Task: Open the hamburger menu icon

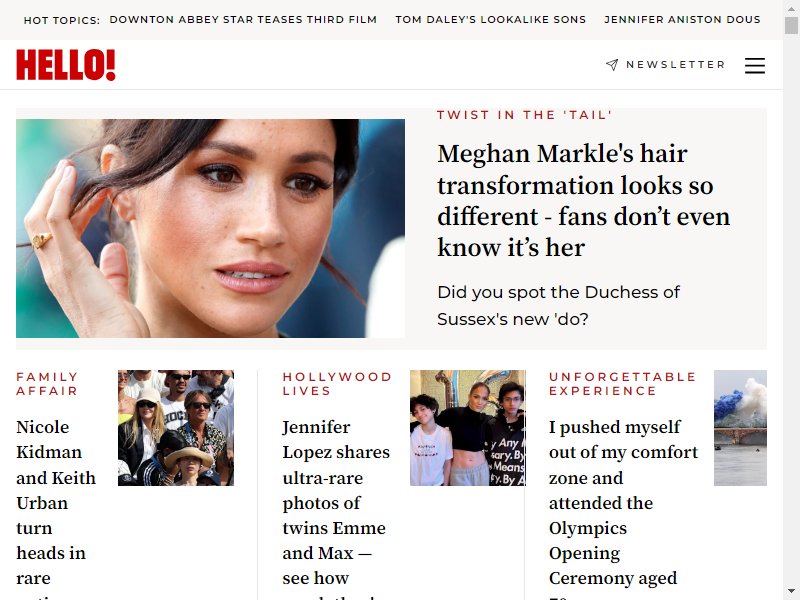Action: (755, 65)
